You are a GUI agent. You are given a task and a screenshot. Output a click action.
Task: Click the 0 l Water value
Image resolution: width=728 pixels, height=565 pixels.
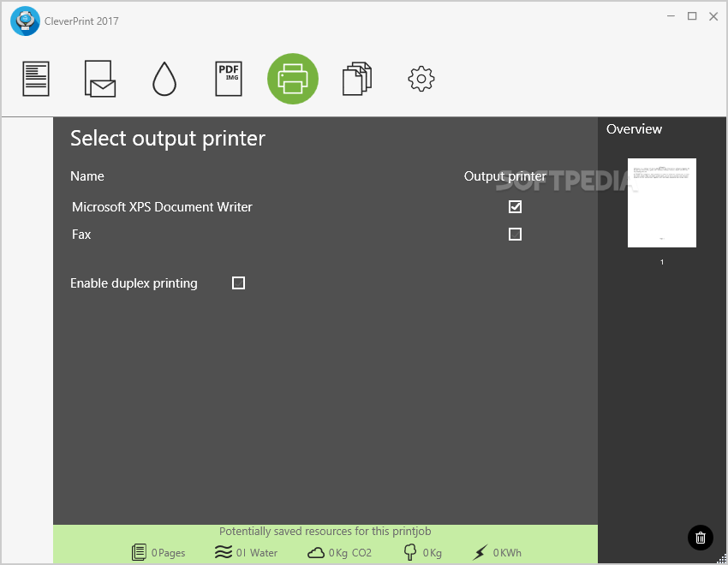tap(257, 553)
